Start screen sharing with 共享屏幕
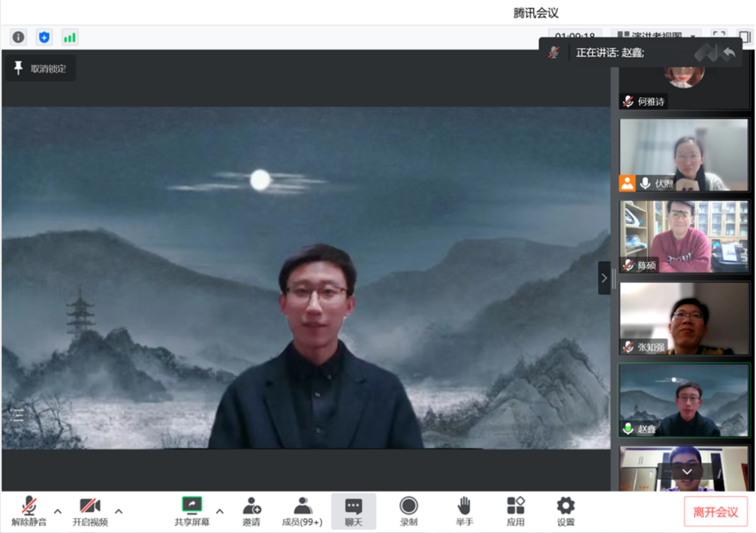Screen dimensions: 756x533 (x=192, y=510)
